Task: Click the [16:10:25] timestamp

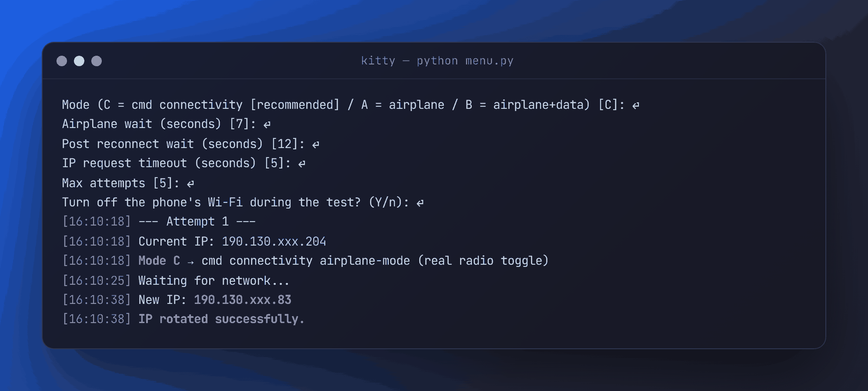Action: pos(97,280)
